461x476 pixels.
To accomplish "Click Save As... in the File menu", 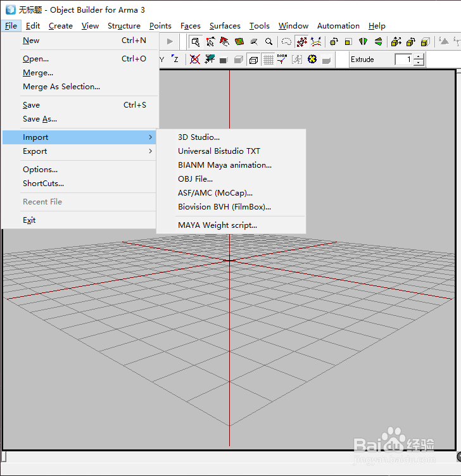I will (80, 119).
